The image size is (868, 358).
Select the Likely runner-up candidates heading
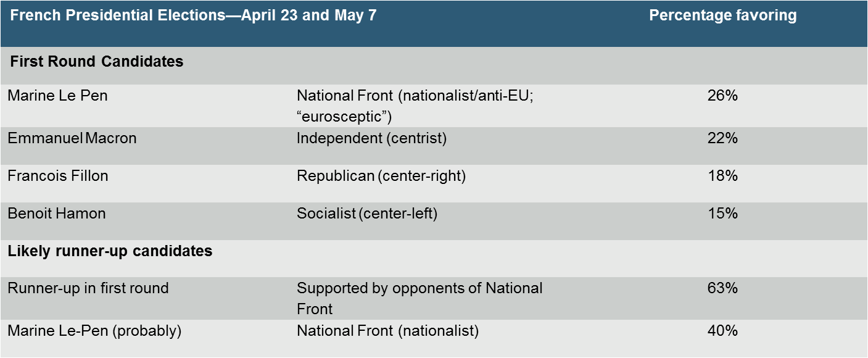click(110, 251)
